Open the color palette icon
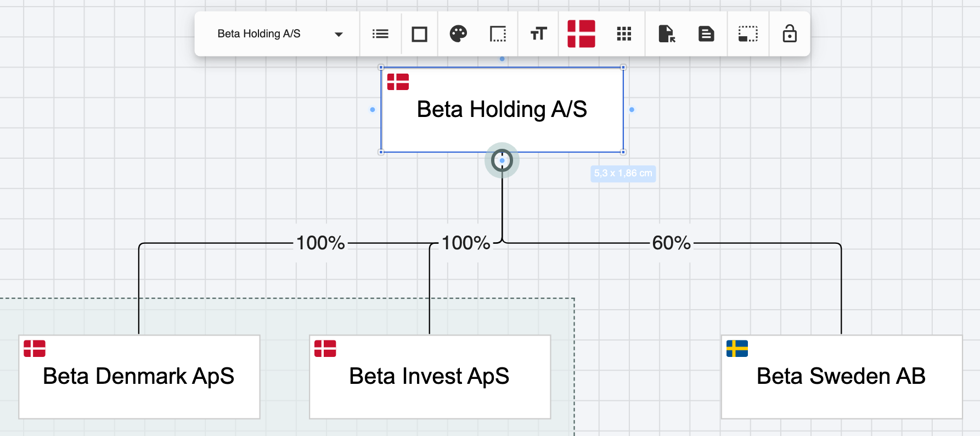 pyautogui.click(x=458, y=34)
